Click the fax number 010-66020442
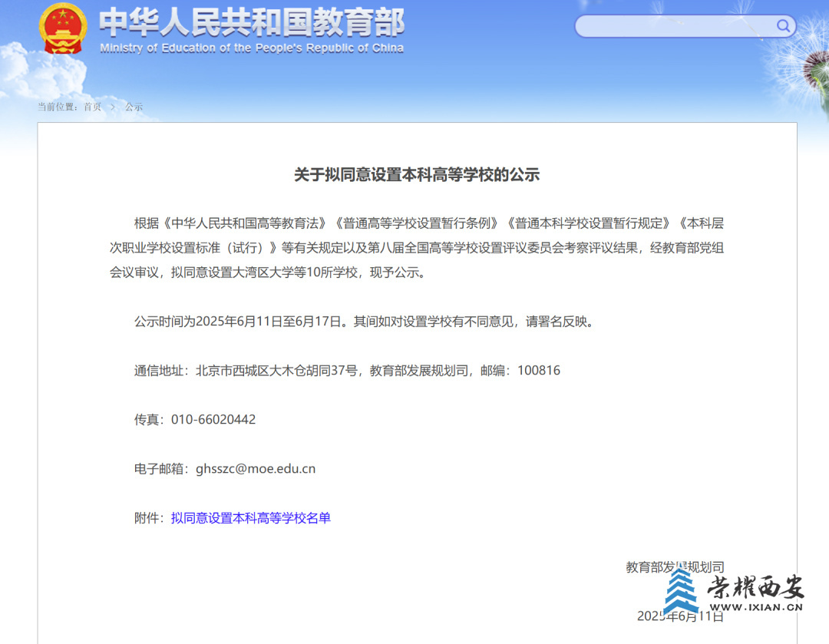This screenshot has height=644, width=829. click(213, 419)
